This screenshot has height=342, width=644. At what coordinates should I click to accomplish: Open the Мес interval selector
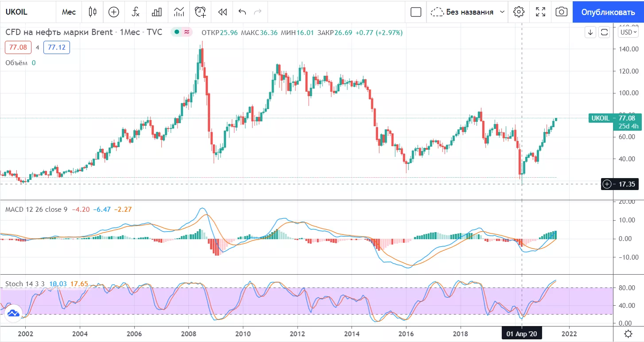coord(69,12)
